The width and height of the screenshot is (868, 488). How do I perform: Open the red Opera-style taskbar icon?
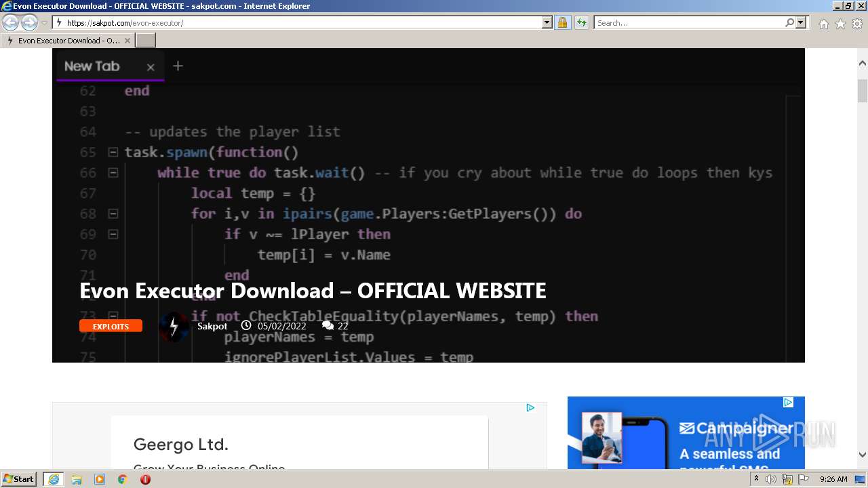(x=145, y=479)
